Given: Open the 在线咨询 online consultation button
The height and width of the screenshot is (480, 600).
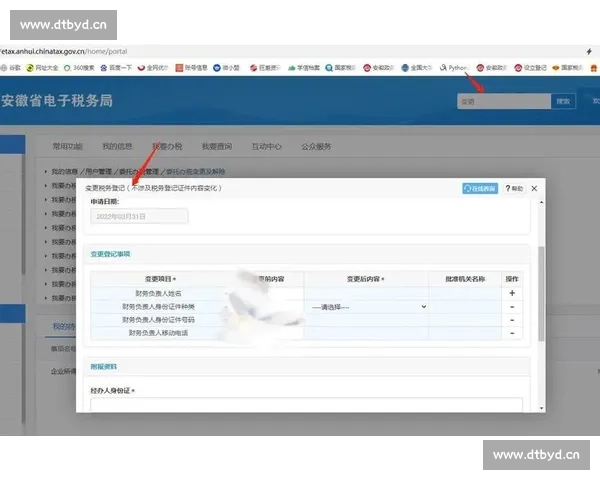Looking at the screenshot, I should tap(480, 188).
